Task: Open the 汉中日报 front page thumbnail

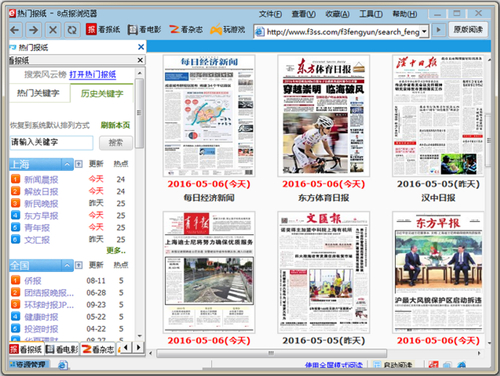Action: (x=438, y=116)
